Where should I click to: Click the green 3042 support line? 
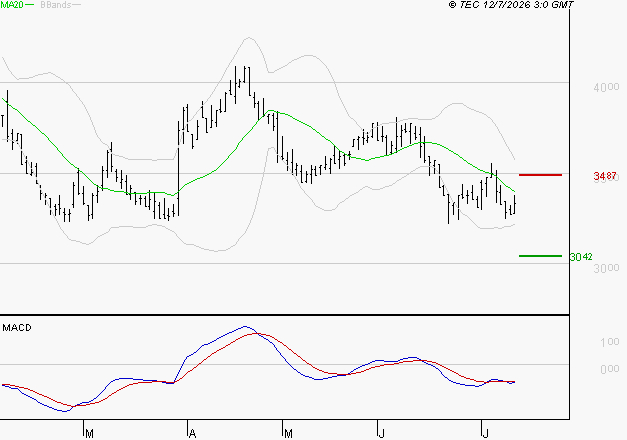click(540, 256)
